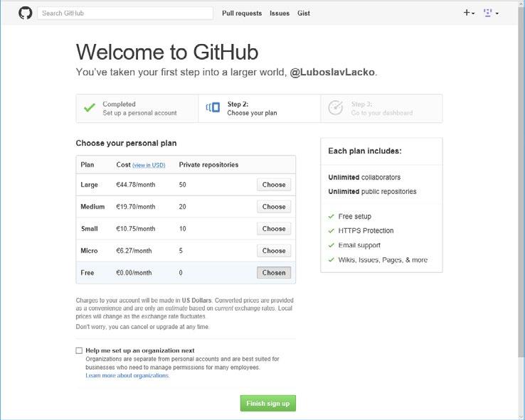Click the Each plan includes heading
525x420 pixels.
(x=365, y=151)
